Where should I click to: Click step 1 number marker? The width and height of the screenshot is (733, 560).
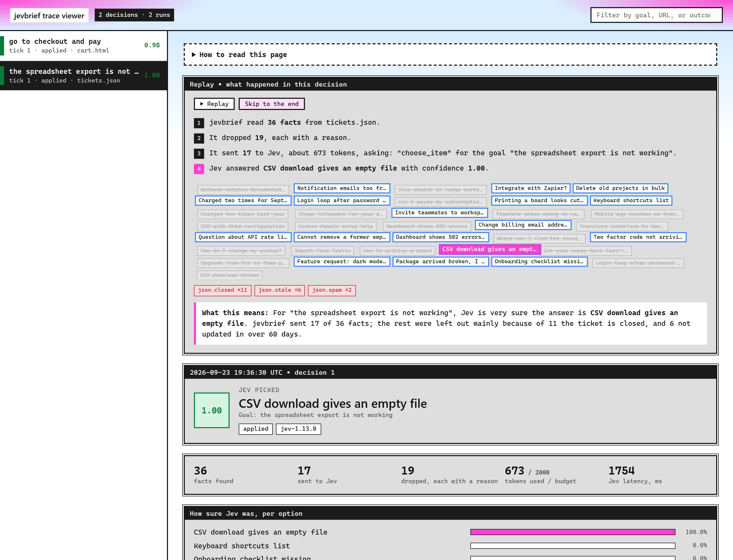pos(199,123)
